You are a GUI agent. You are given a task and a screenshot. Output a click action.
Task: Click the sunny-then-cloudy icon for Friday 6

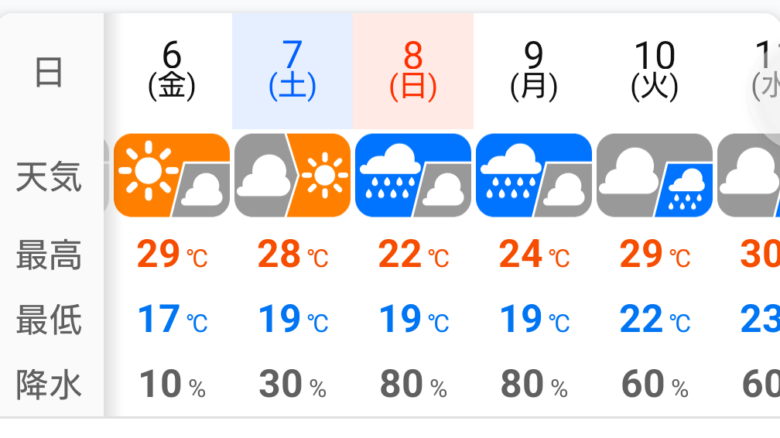172,175
